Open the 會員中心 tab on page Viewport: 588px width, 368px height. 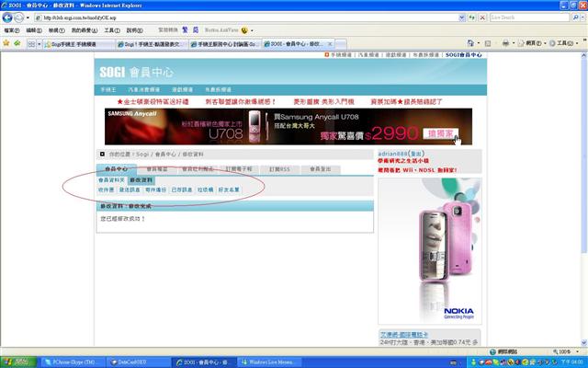click(x=117, y=169)
